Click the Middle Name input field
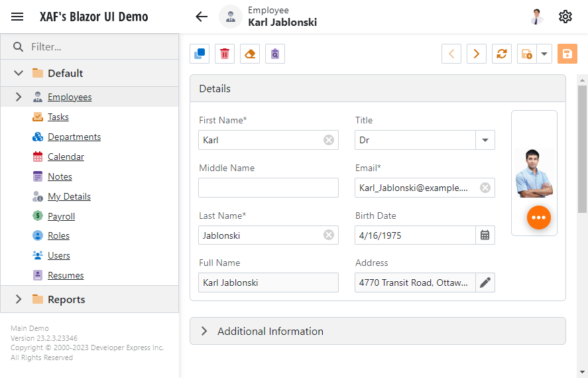Viewport: 588px width, 378px height. pyautogui.click(x=268, y=188)
